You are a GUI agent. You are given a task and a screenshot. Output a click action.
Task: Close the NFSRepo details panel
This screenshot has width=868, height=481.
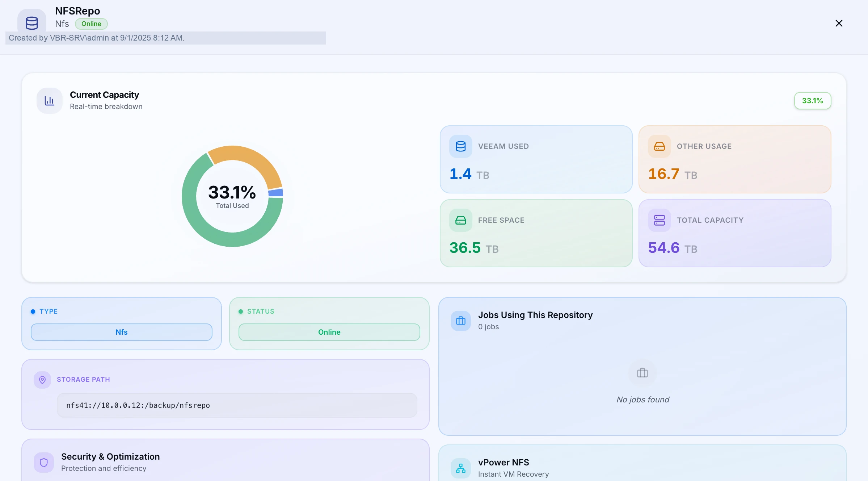[x=839, y=23]
